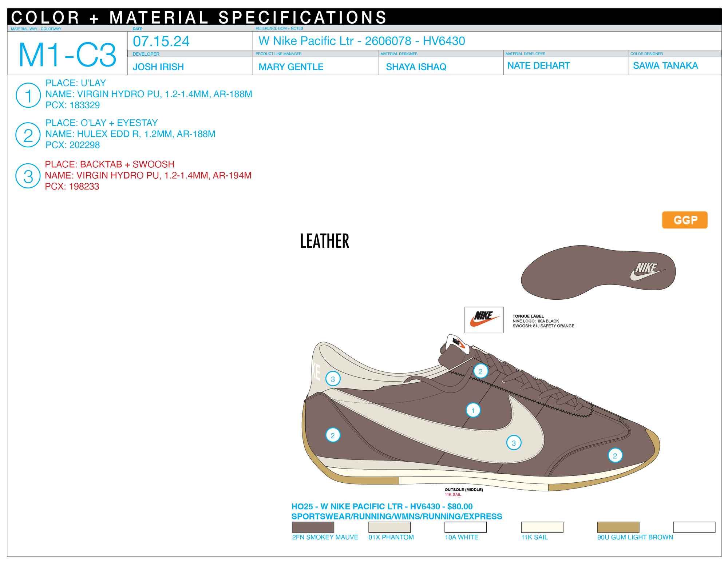
Task: Click the text PCX: 202298
Action: coord(73,145)
